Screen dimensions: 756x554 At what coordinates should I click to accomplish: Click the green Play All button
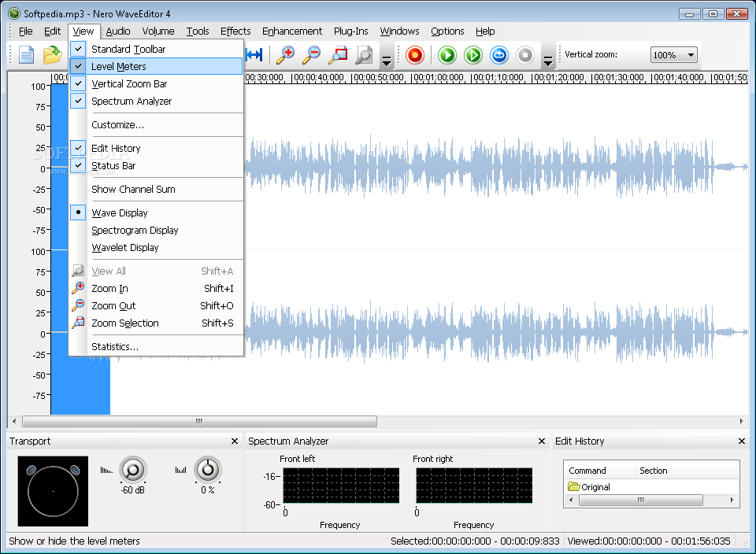(x=447, y=55)
